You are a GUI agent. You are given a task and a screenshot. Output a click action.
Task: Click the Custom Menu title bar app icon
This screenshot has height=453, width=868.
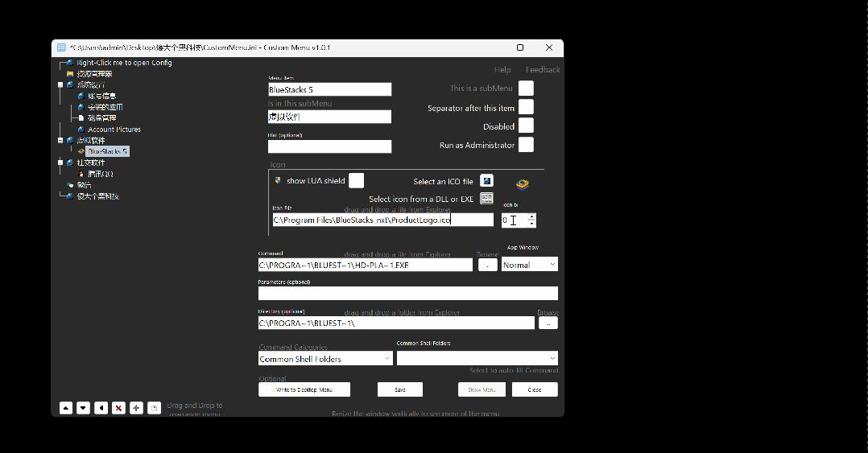click(61, 47)
